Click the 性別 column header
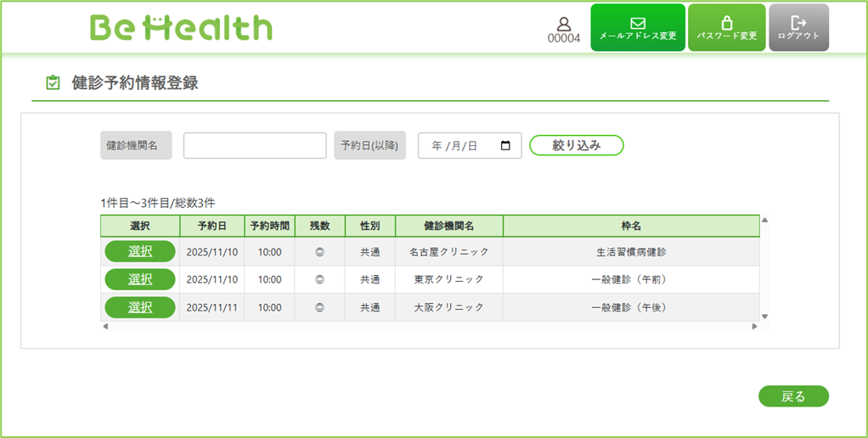This screenshot has height=438, width=868. coord(369,226)
